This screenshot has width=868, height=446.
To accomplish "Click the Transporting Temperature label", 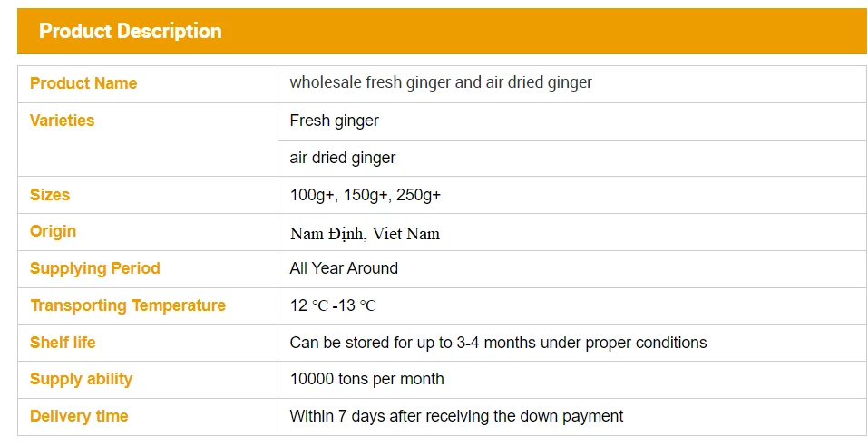I will (128, 305).
